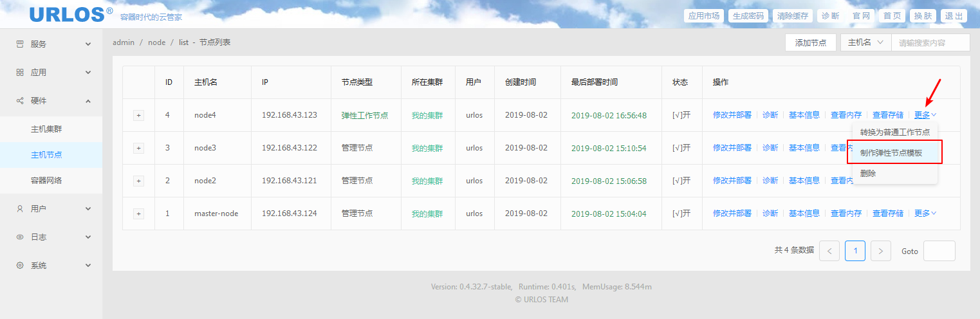This screenshot has width=980, height=319.
Task: Choose 删除 in the more-actions menu
Action: pyautogui.click(x=867, y=174)
